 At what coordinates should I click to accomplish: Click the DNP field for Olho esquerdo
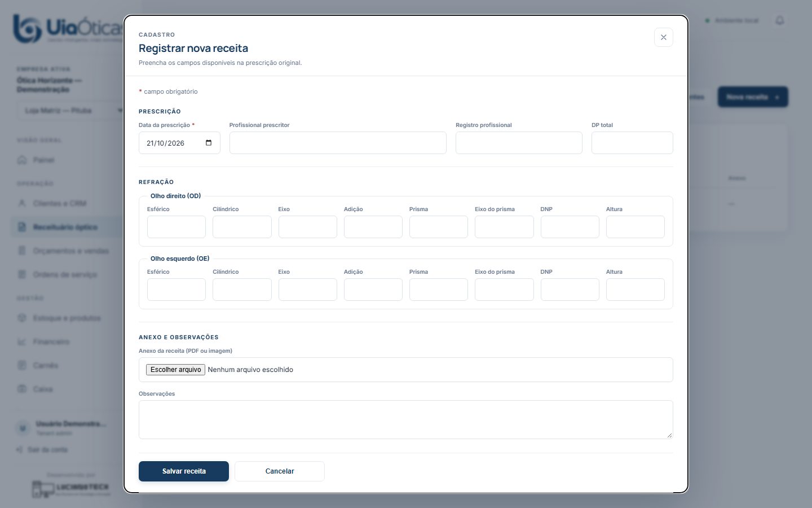tap(570, 290)
